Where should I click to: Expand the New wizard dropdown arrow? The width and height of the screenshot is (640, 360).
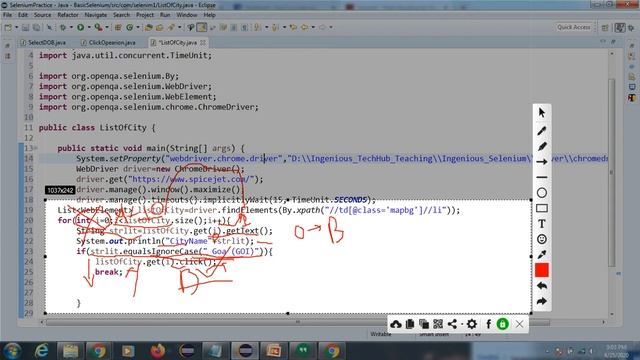coord(16,27)
